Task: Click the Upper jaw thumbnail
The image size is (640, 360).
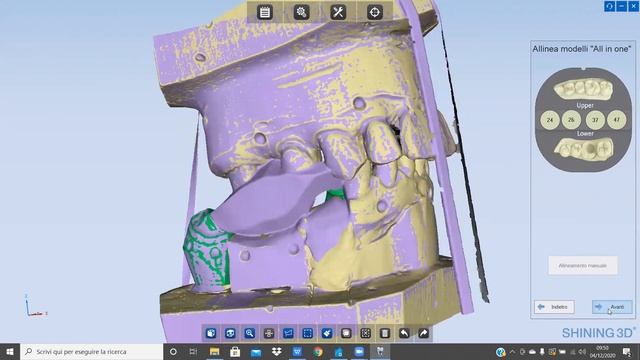Action: (584, 89)
